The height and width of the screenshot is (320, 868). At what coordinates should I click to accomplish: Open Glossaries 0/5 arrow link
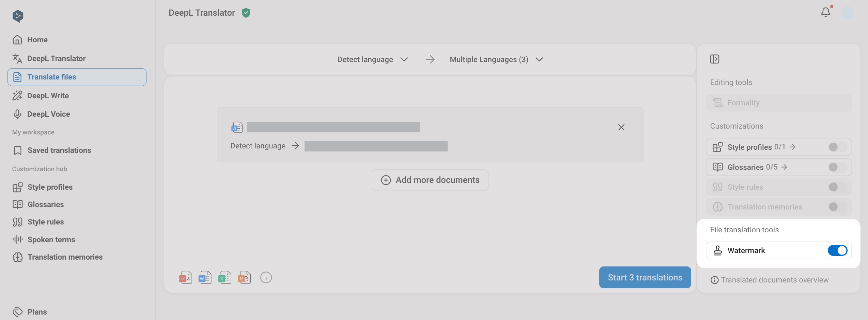[x=784, y=167]
